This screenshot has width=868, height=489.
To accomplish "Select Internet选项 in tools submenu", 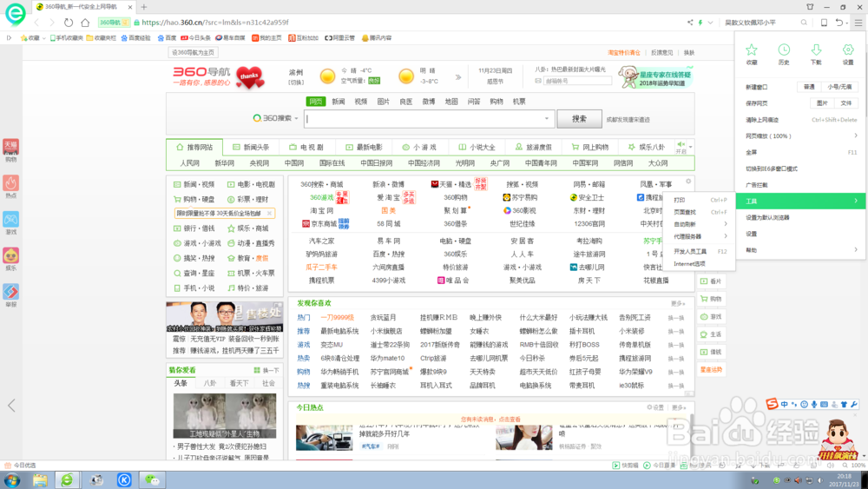I will pos(699,263).
